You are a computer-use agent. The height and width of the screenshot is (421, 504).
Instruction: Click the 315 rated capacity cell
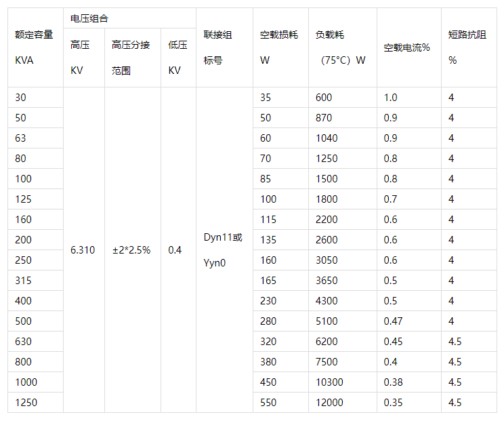23,281
